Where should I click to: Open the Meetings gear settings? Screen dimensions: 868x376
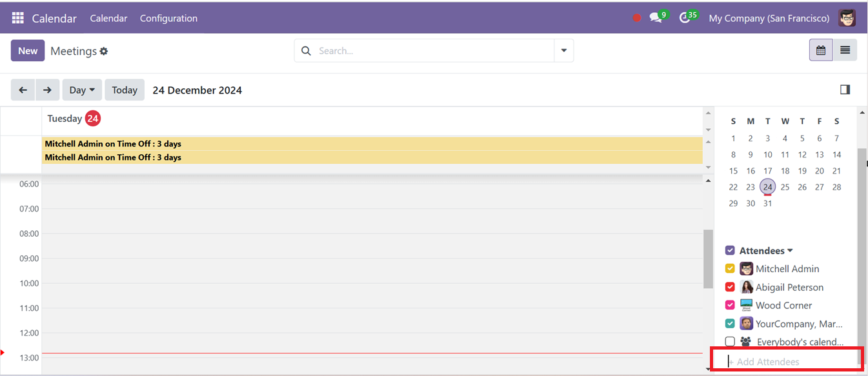[x=104, y=51]
